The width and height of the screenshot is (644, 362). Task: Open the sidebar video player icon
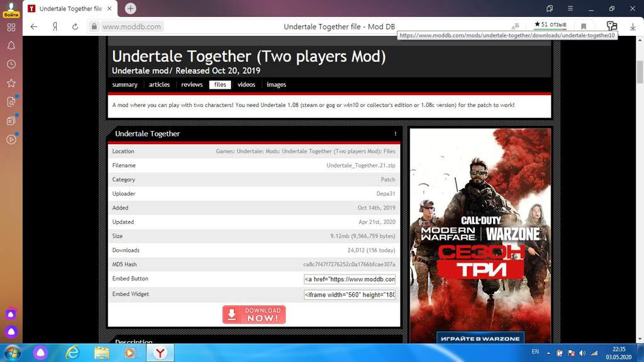pyautogui.click(x=11, y=140)
